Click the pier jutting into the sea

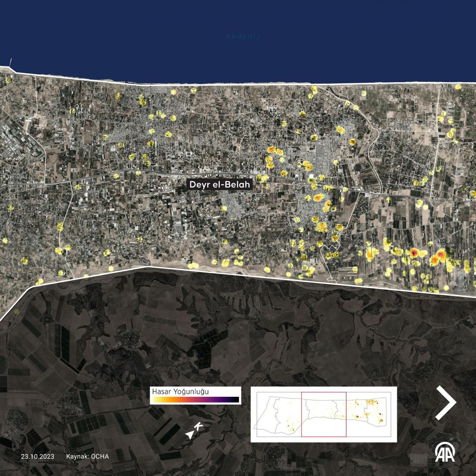pyautogui.click(x=11, y=62)
